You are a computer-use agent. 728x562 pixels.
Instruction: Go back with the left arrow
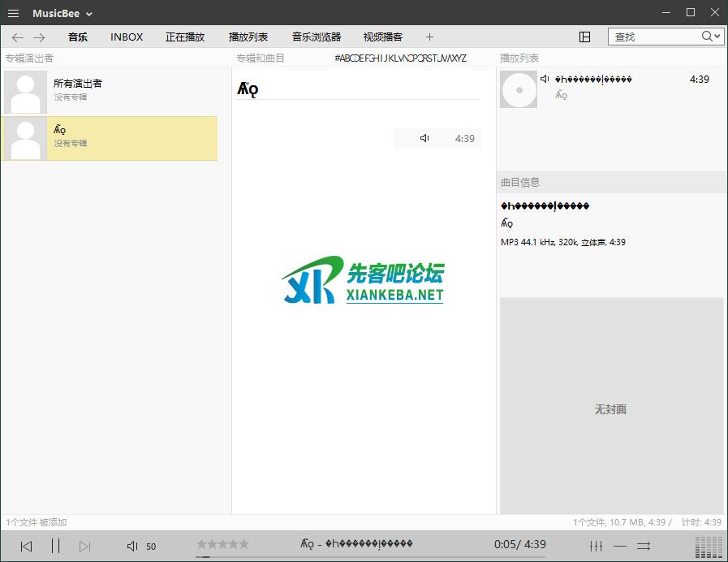tap(18, 37)
